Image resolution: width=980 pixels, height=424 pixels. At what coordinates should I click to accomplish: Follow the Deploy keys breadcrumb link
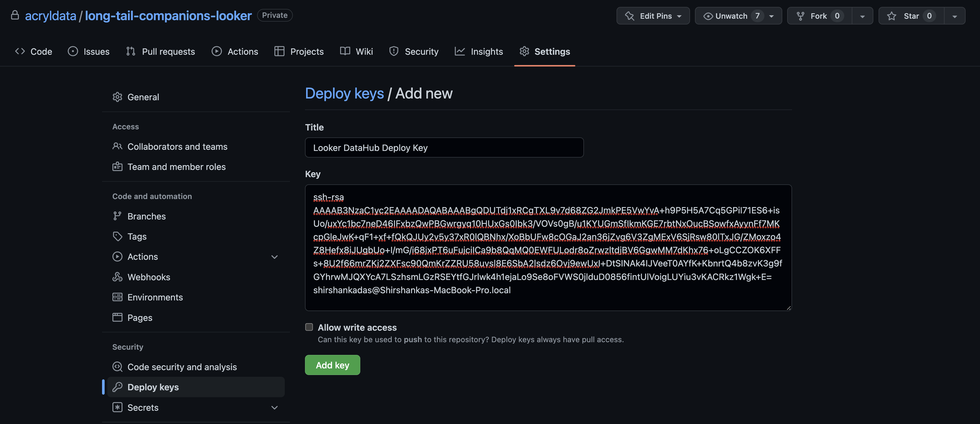[x=344, y=94]
